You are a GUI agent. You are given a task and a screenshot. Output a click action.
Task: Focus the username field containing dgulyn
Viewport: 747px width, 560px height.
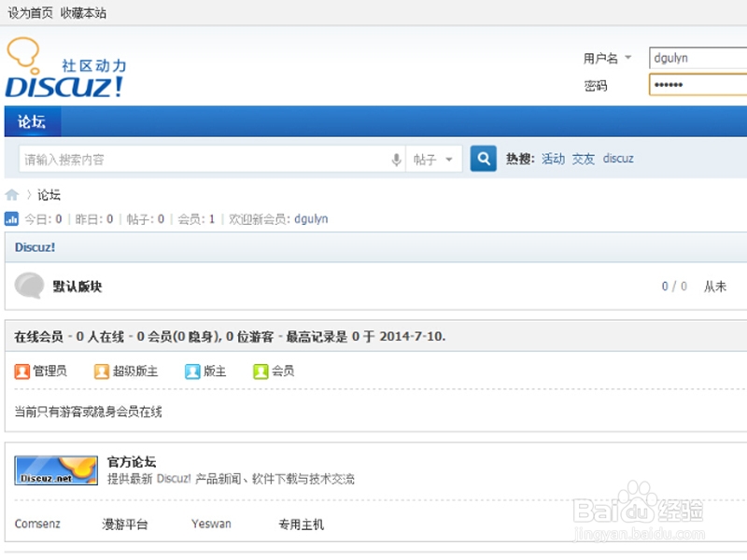click(x=698, y=58)
